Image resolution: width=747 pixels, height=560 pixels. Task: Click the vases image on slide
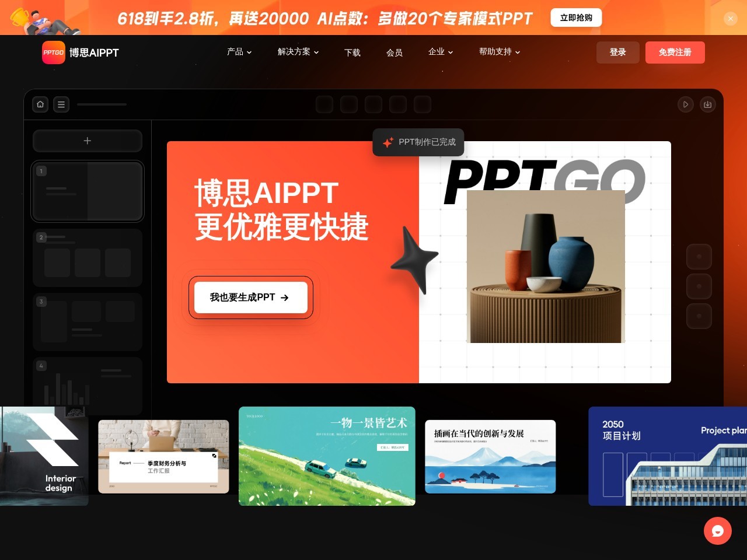(546, 267)
